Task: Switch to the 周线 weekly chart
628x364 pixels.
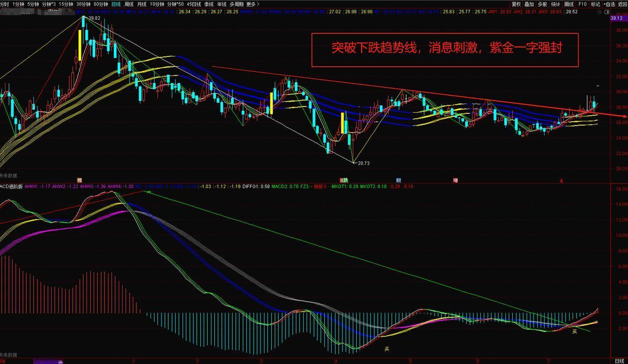Action: click(130, 4)
